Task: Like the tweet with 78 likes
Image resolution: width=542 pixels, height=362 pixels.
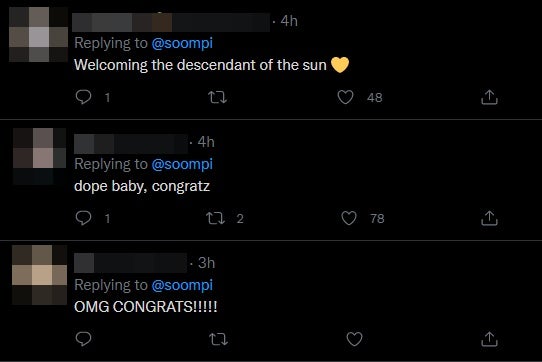Action: point(349,218)
